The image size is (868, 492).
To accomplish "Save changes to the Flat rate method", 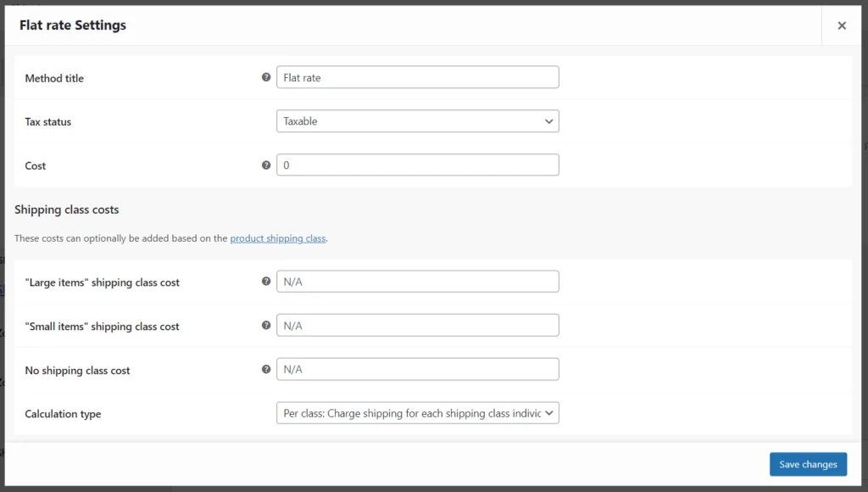I will 808,464.
